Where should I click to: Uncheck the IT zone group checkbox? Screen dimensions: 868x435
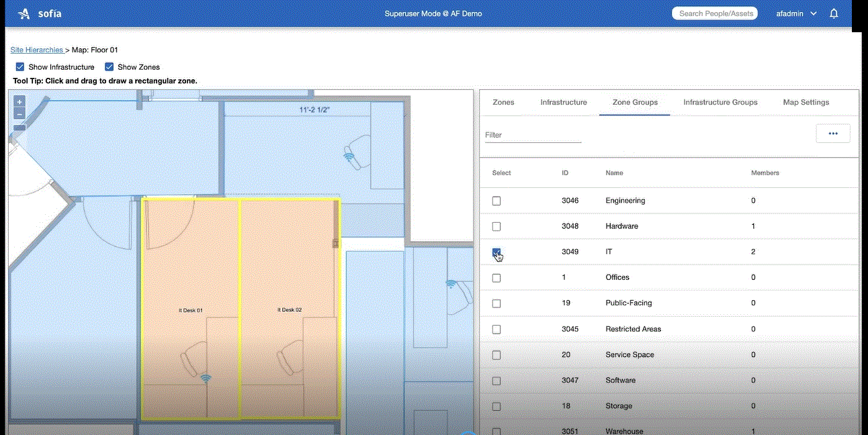click(x=496, y=252)
